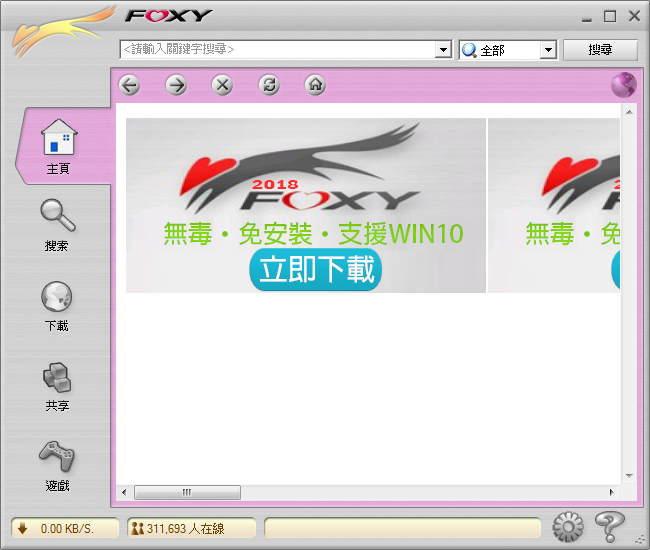Open help with the question mark icon

pyautogui.click(x=609, y=526)
